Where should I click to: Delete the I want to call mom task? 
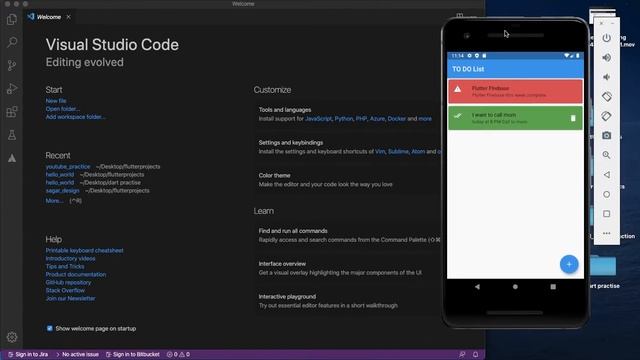pos(573,118)
